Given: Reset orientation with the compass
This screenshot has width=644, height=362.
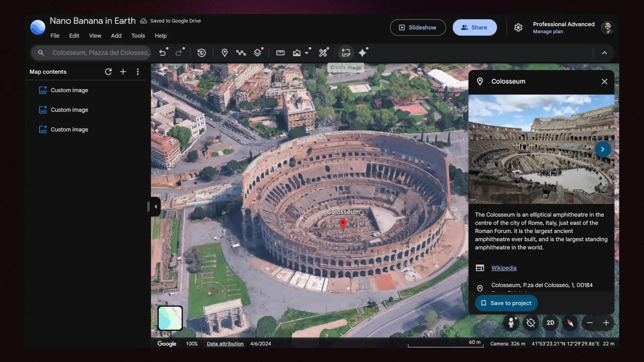Looking at the screenshot, I should pos(570,323).
